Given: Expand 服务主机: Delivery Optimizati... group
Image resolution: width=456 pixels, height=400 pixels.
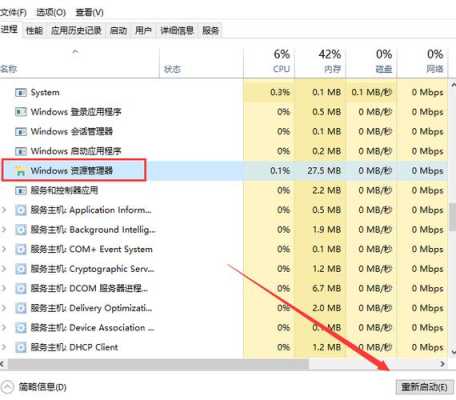Looking at the screenshot, I should (x=4, y=308).
